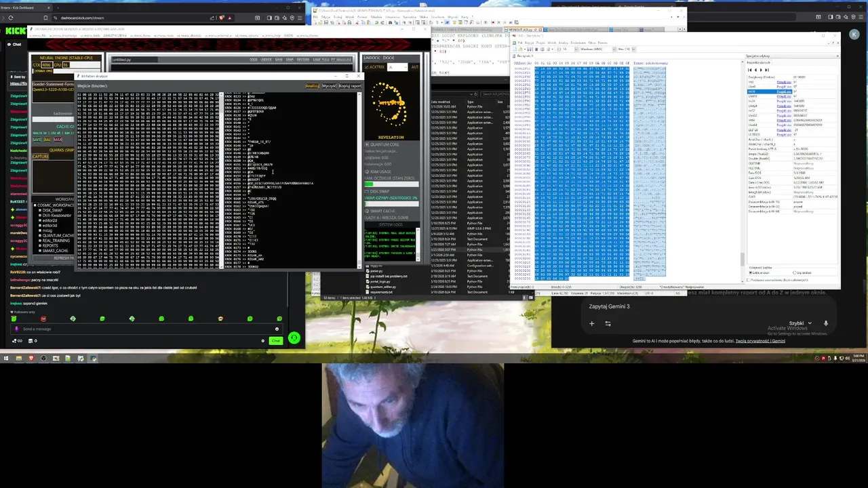Open the A dropdown beside ACKTRIX

[x=397, y=67]
